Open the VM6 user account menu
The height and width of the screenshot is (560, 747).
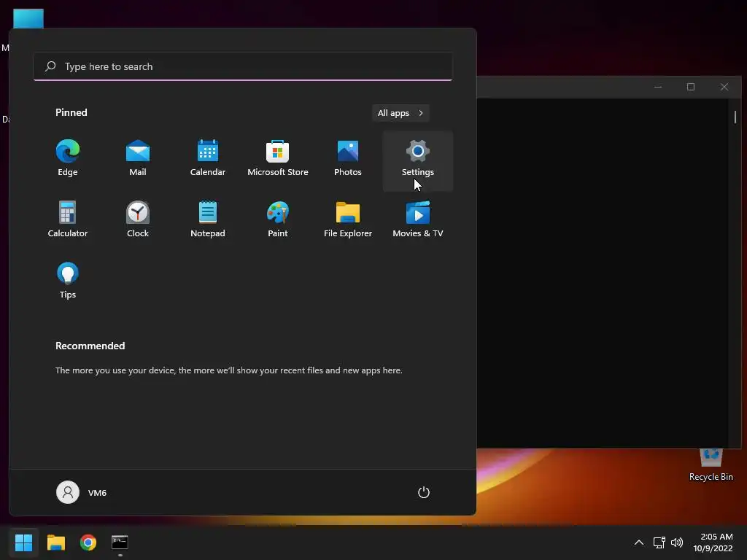coord(82,492)
